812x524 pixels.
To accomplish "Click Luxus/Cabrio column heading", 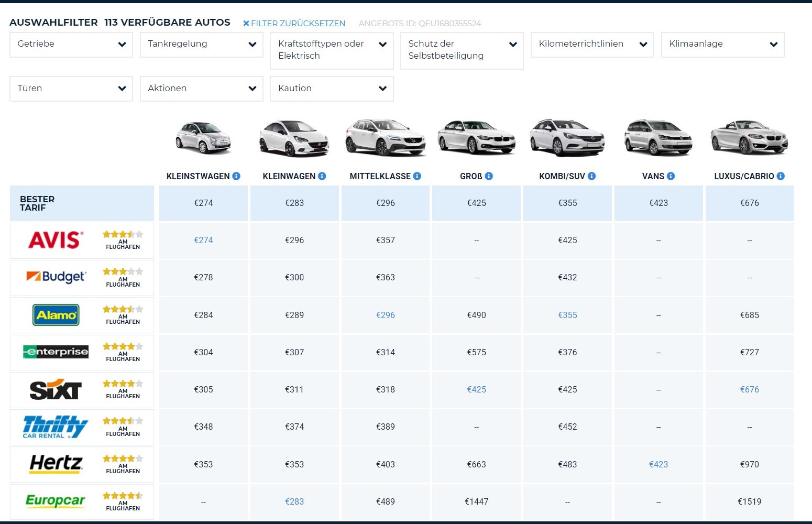I will [744, 176].
